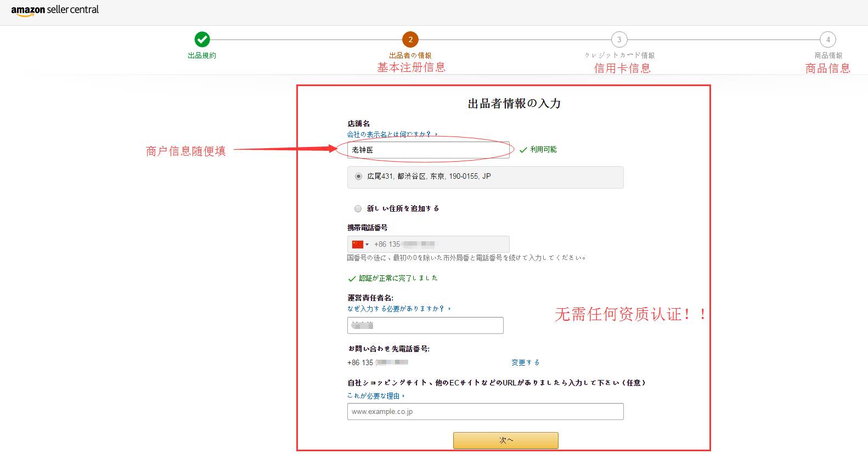The height and width of the screenshot is (454, 868).
Task: Click the 出品規約 step label
Action: pyautogui.click(x=202, y=55)
